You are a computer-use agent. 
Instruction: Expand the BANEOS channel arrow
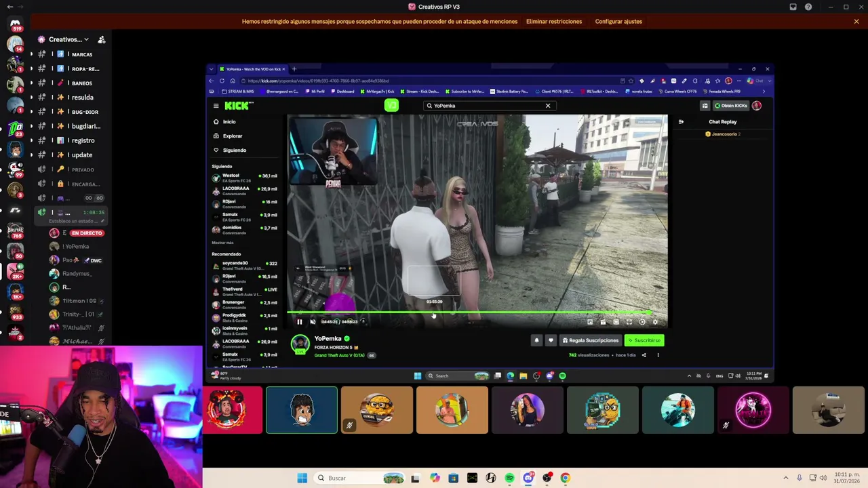tap(31, 83)
